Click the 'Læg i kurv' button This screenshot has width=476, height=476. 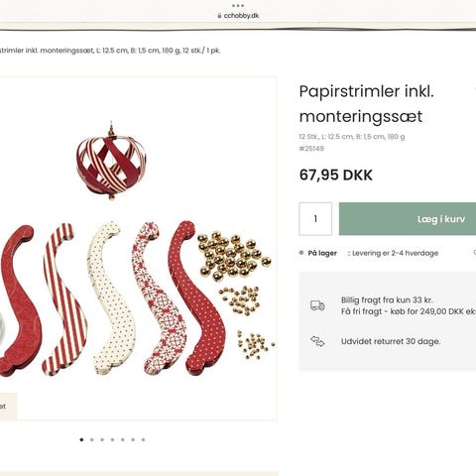[x=408, y=219]
